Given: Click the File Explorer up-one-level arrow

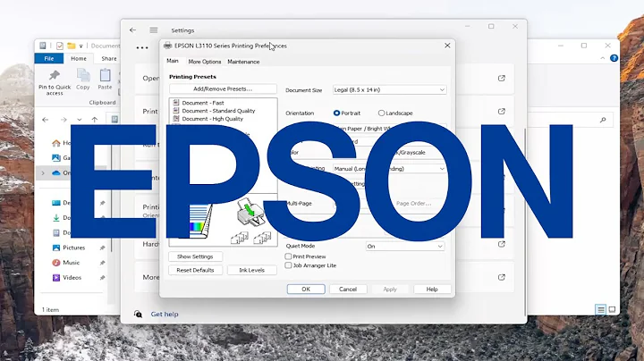Looking at the screenshot, I should tap(95, 120).
